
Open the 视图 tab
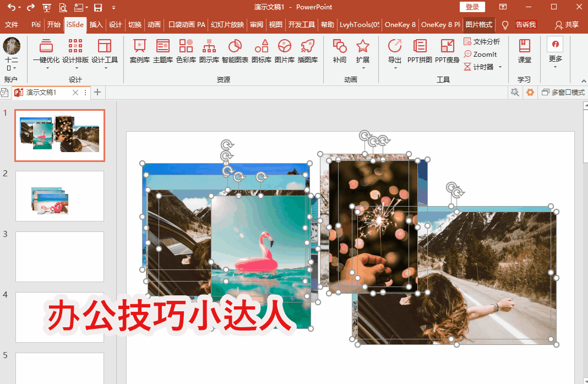pyautogui.click(x=276, y=24)
